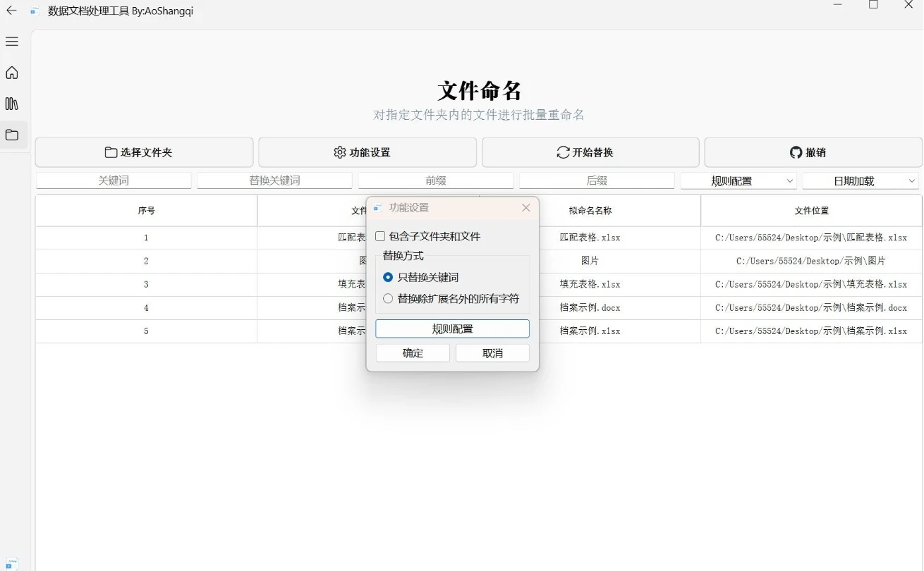Click 开始替换 button

[590, 152]
